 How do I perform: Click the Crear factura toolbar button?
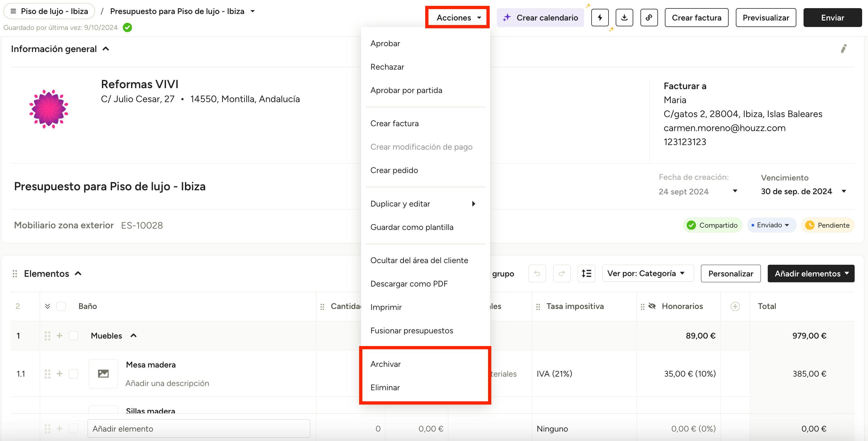[x=696, y=18]
